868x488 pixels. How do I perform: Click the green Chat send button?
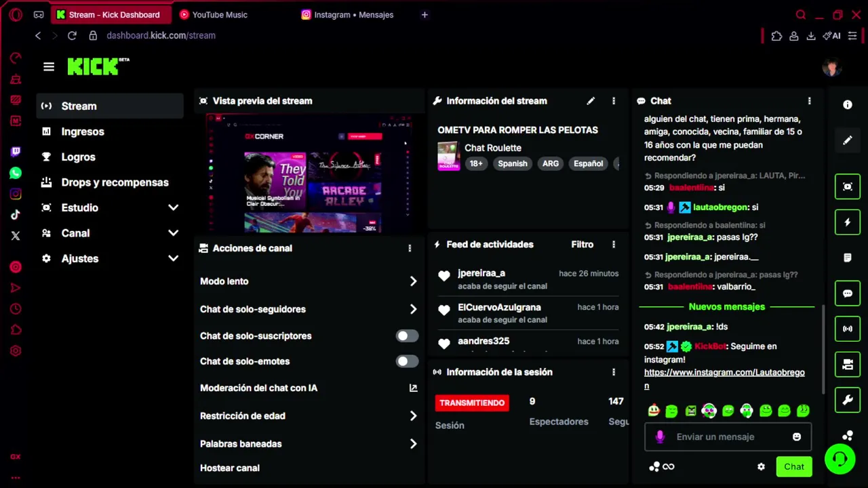(794, 466)
